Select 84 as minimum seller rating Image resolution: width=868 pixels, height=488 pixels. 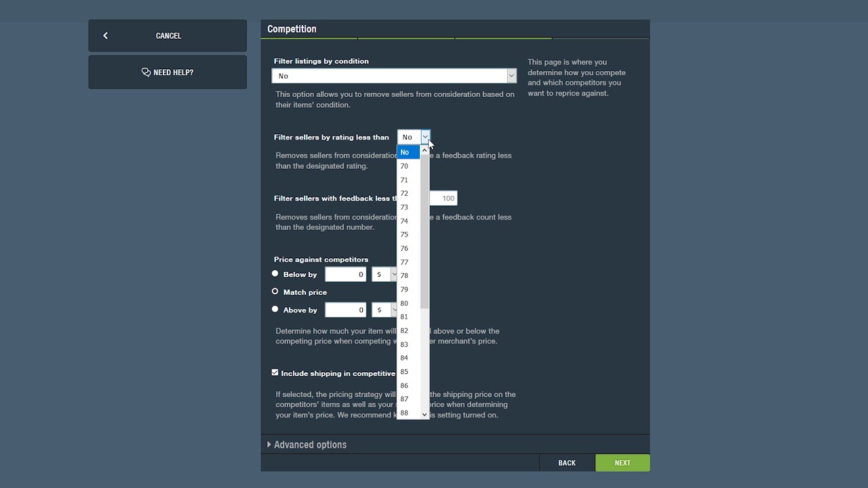[x=409, y=358]
